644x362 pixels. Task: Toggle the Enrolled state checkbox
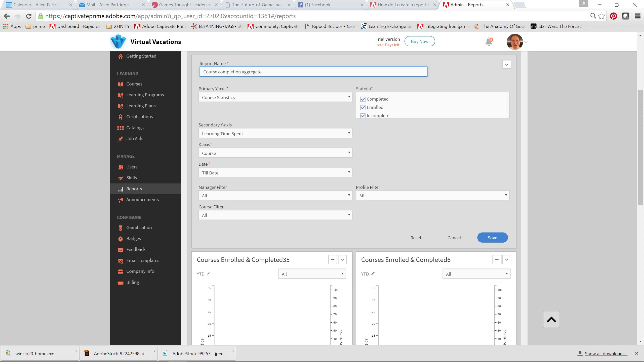coord(363,107)
